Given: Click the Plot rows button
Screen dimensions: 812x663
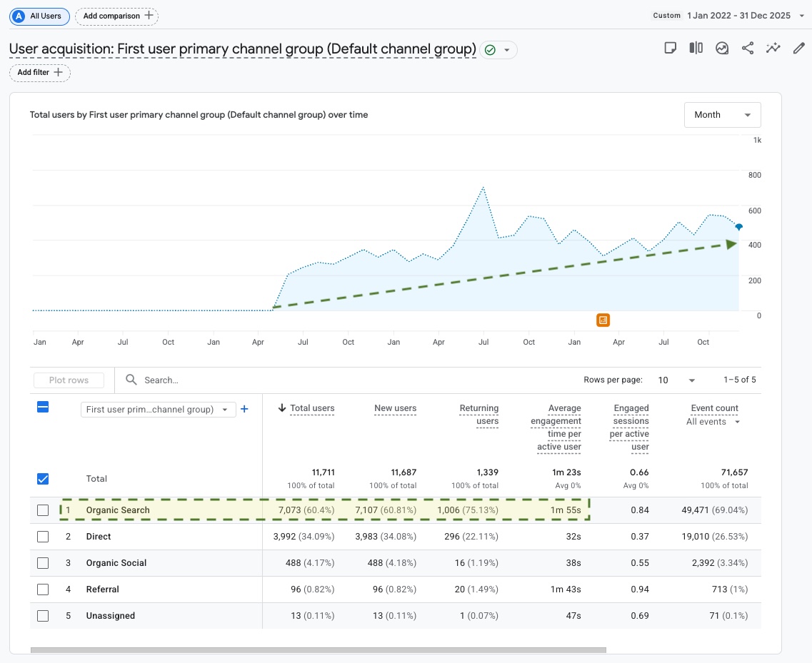Looking at the screenshot, I should pos(69,380).
